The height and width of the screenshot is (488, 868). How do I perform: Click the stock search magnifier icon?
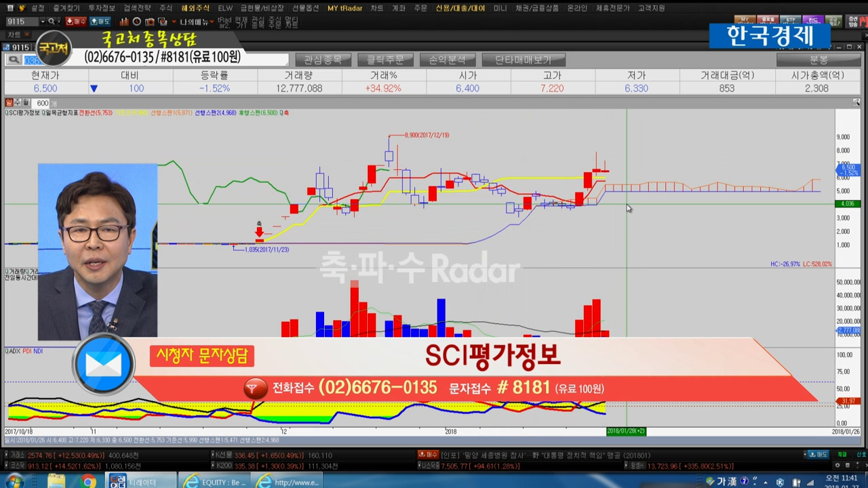14,60
